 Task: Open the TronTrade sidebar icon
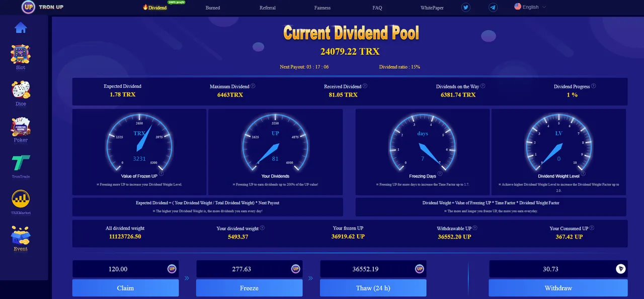pyautogui.click(x=21, y=164)
